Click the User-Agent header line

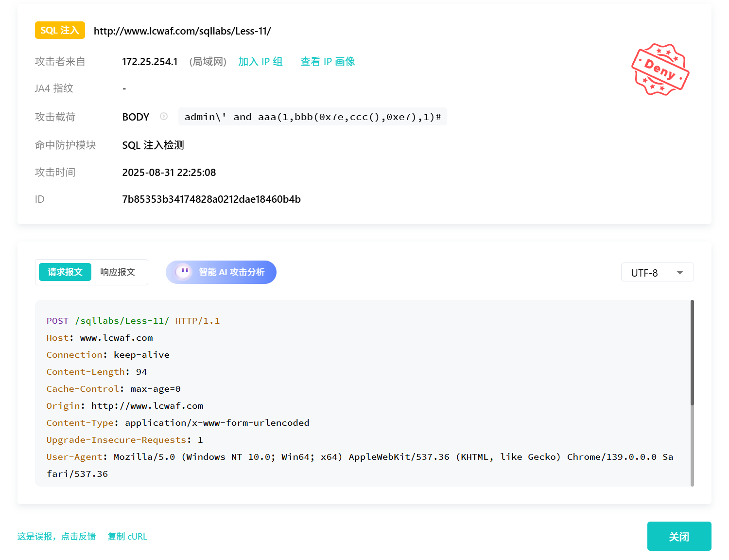360,465
